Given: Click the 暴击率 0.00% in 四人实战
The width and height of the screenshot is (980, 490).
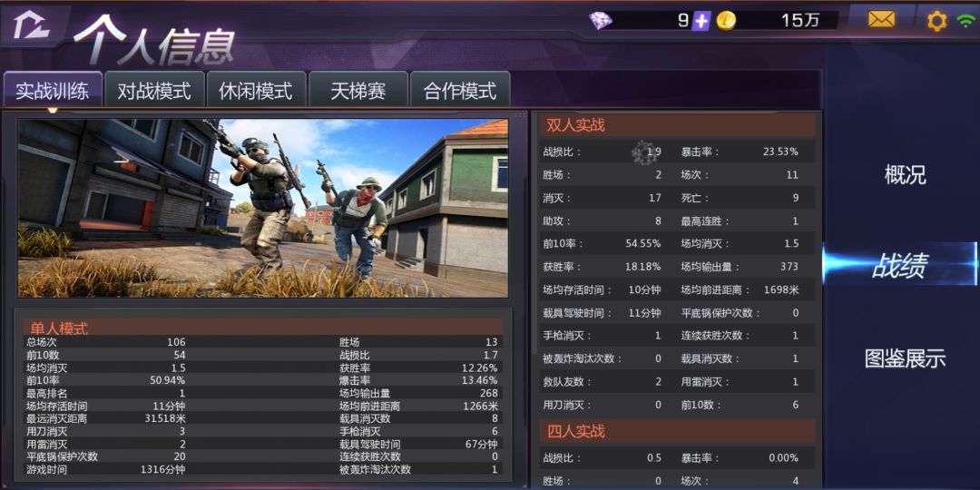Looking at the screenshot, I should [740, 458].
